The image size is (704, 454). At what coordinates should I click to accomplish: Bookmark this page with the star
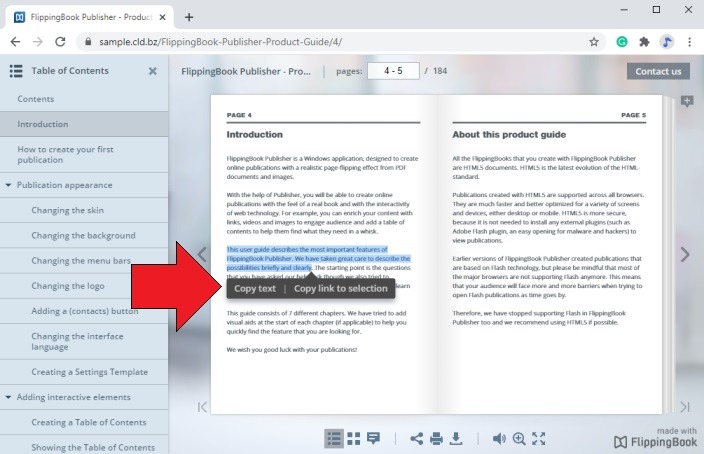(x=594, y=42)
